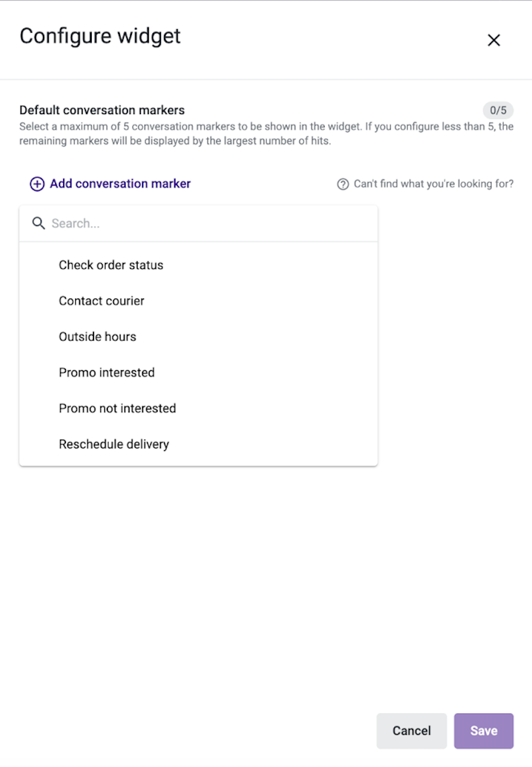Select the Outside hours marker
The width and height of the screenshot is (532, 767).
[x=97, y=336]
